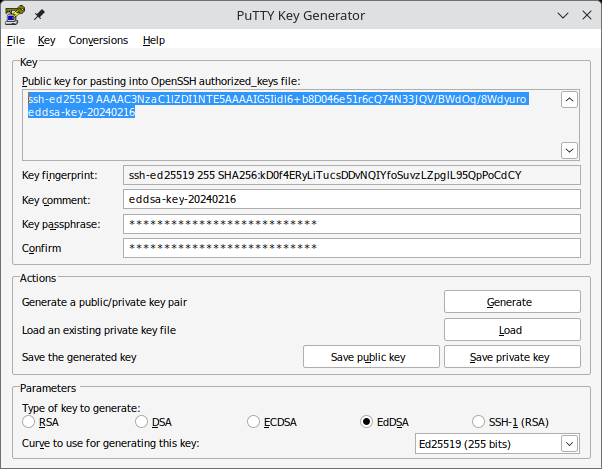
Task: Click the 'Curve to use for generating' label
Action: click(111, 443)
